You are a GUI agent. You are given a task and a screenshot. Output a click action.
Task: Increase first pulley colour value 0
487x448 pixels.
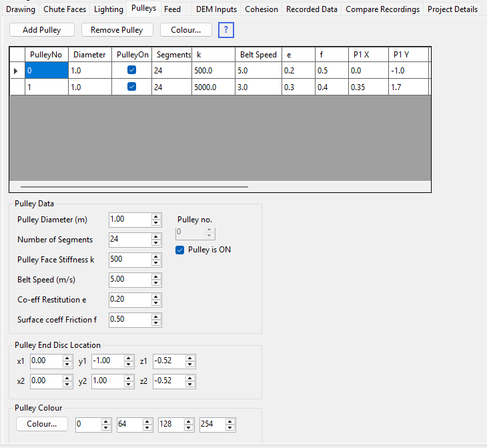(105, 422)
